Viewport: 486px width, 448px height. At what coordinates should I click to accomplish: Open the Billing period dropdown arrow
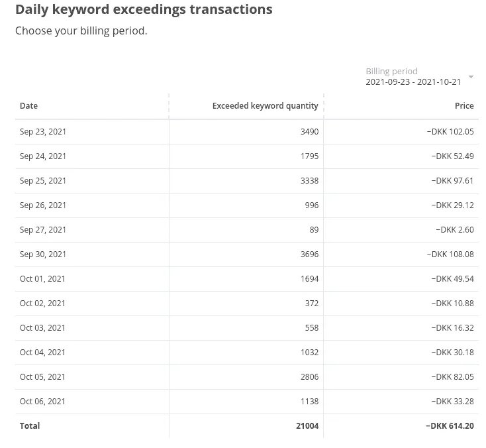[471, 77]
